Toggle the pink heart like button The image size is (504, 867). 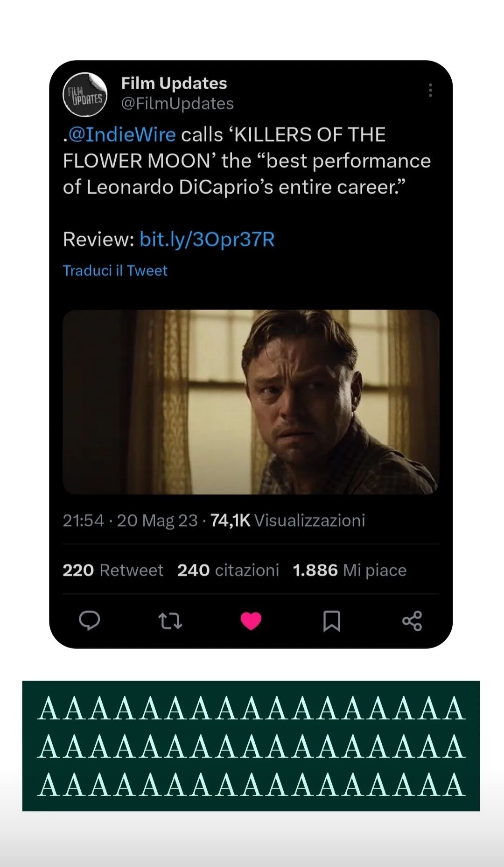[x=251, y=621]
